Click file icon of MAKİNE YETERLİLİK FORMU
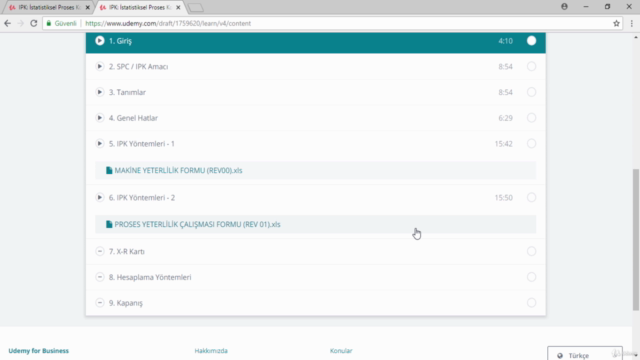This screenshot has height=360, width=640. point(109,171)
